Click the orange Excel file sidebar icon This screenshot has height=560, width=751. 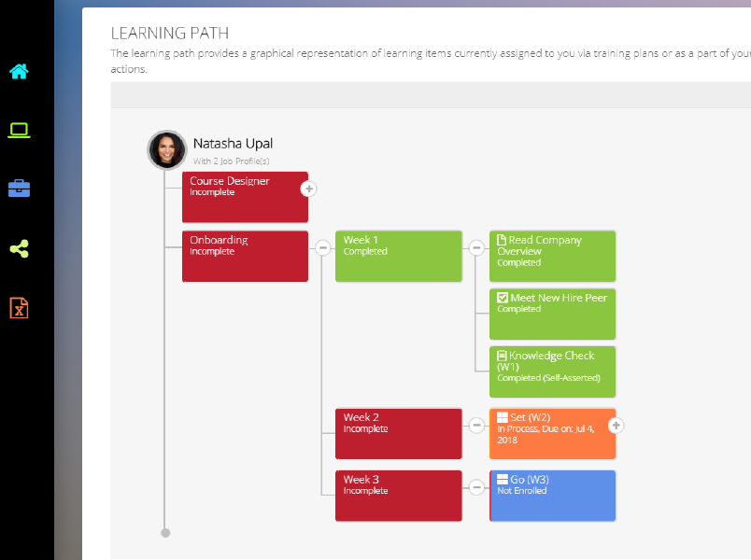pyautogui.click(x=19, y=307)
